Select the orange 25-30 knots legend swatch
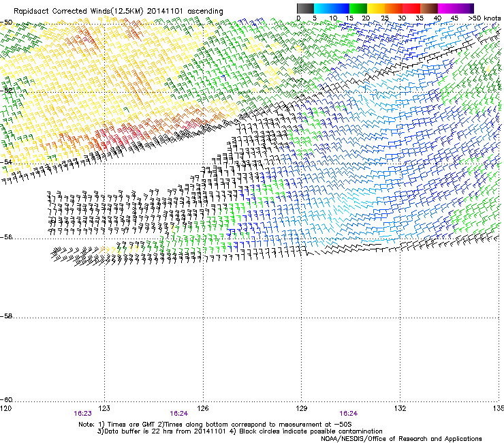This screenshot has height=443, width=504. [x=394, y=8]
